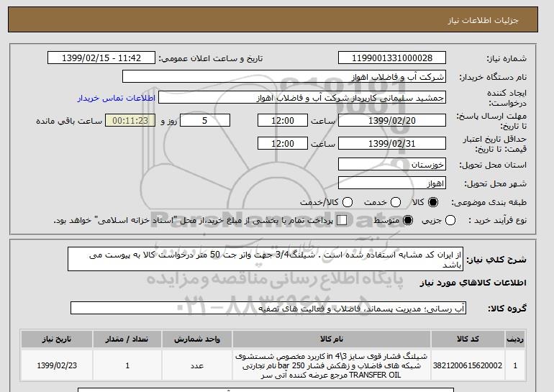Click the price validity date 1399/02/31

[x=392, y=143]
